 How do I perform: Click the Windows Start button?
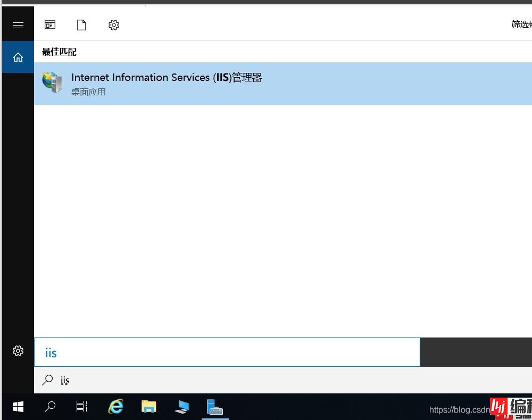point(18,407)
